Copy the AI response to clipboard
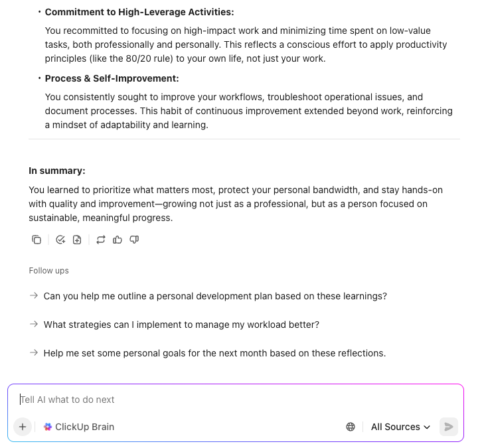The image size is (482, 448). (37, 240)
